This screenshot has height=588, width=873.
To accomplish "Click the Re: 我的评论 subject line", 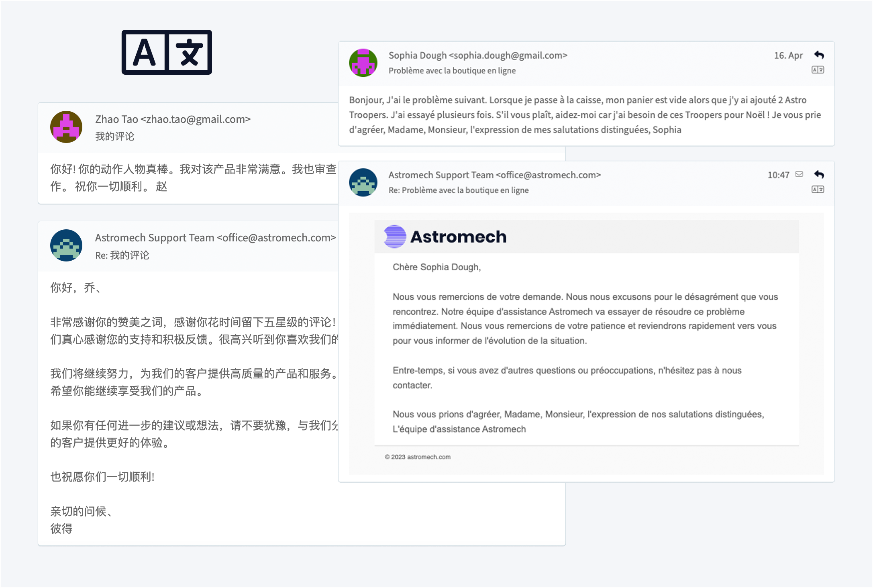I will click(122, 255).
